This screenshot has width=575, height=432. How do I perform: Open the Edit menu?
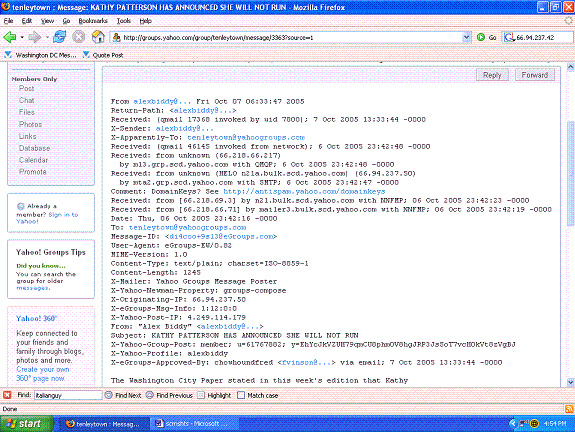[27, 21]
